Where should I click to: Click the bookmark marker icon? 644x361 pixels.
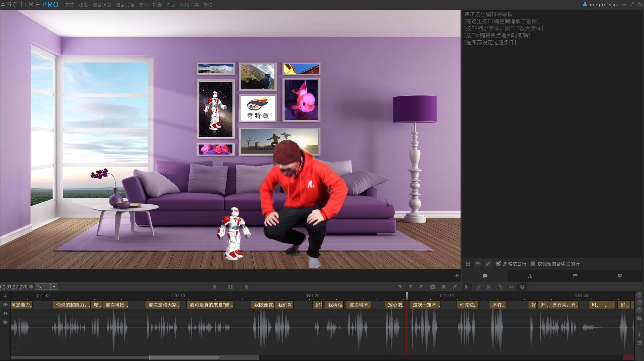click(444, 287)
